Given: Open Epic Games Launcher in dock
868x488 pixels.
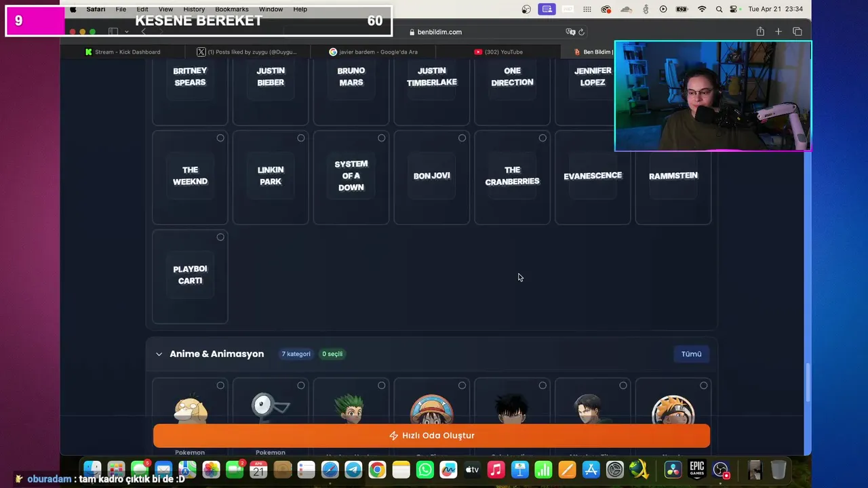Looking at the screenshot, I should pos(696,470).
